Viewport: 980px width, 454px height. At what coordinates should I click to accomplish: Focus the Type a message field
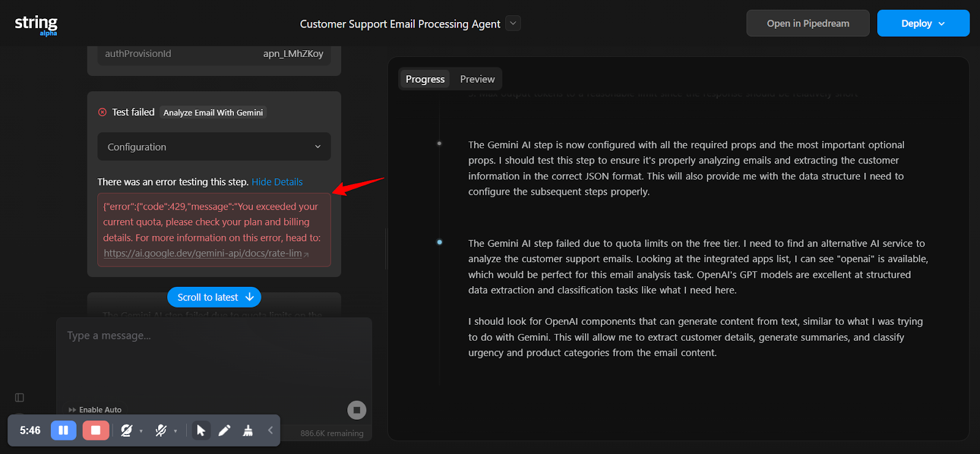pyautogui.click(x=214, y=361)
